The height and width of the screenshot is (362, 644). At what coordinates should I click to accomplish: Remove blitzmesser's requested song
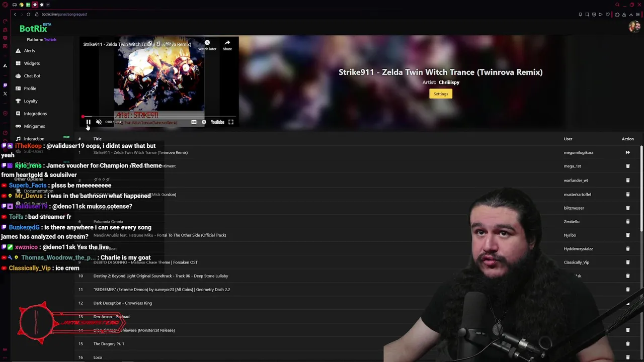tap(627, 208)
